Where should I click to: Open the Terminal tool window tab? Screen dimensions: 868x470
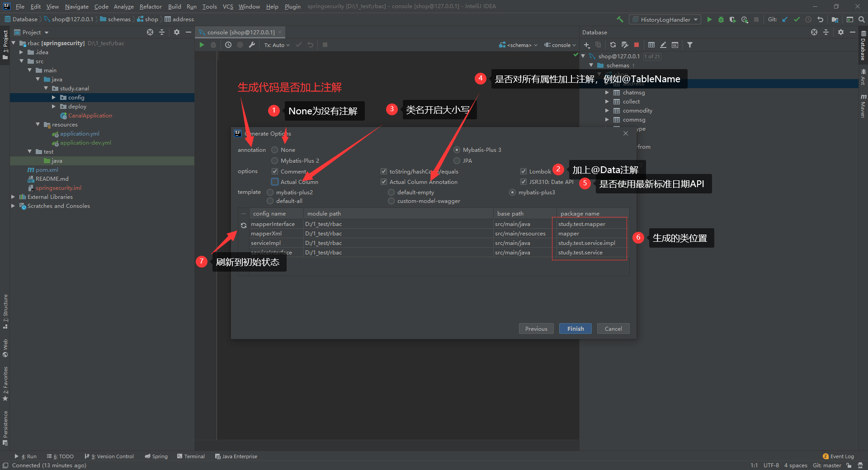click(191, 456)
